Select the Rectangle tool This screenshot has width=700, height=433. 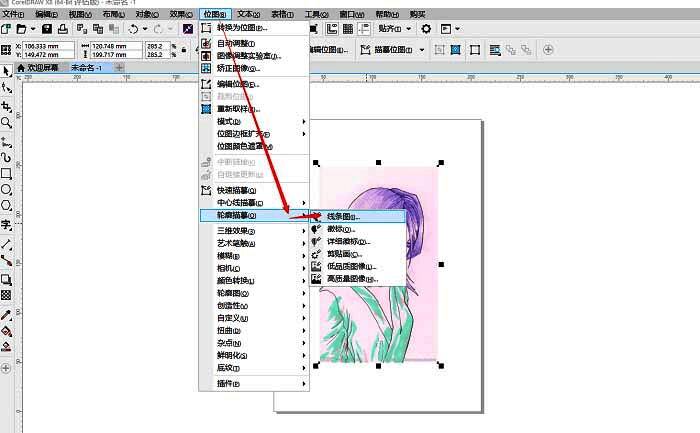pos(7,173)
